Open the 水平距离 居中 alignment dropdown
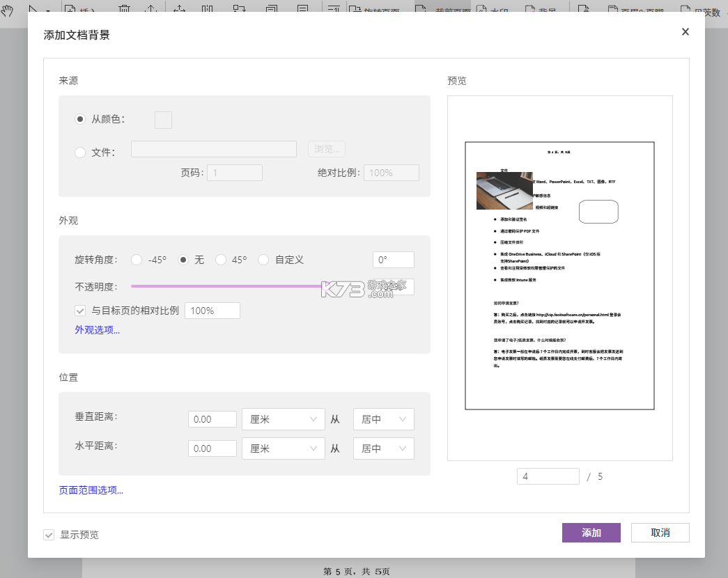This screenshot has height=578, width=728. coord(383,448)
